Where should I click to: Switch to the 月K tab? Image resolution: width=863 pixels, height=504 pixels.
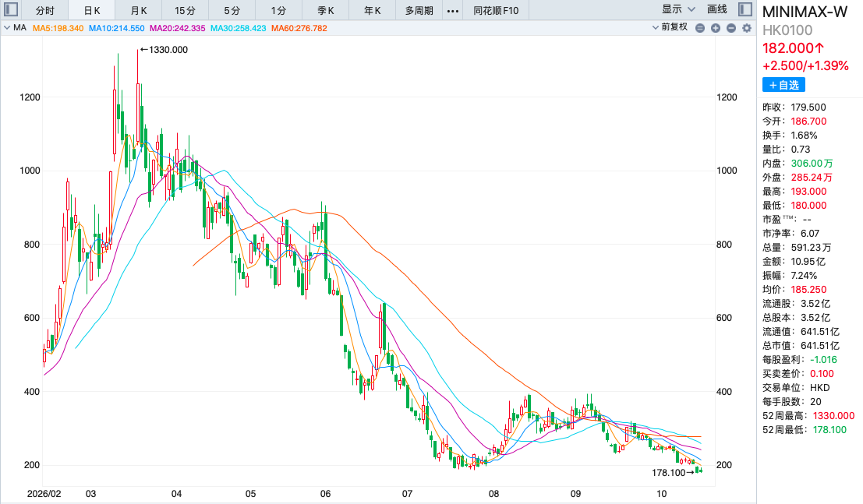point(139,10)
